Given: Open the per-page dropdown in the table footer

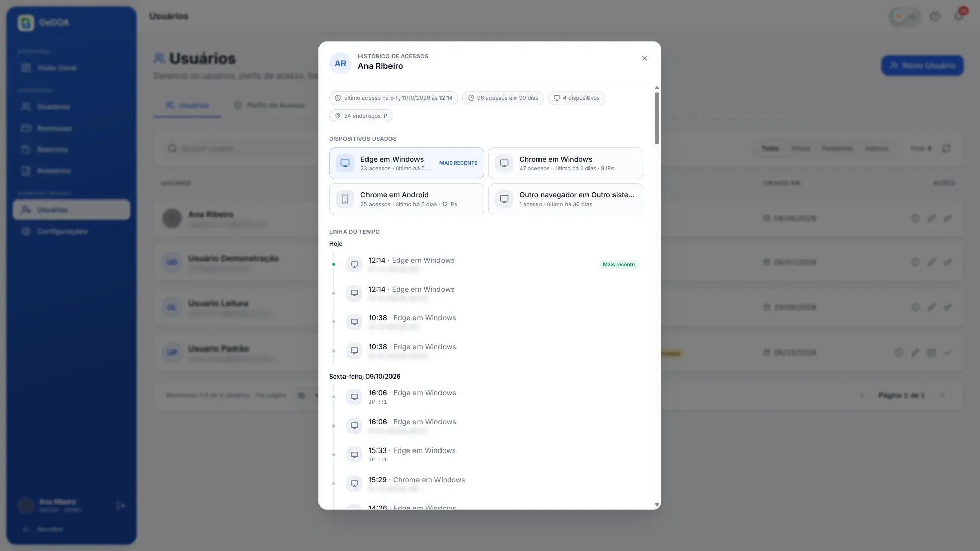Looking at the screenshot, I should [x=307, y=395].
